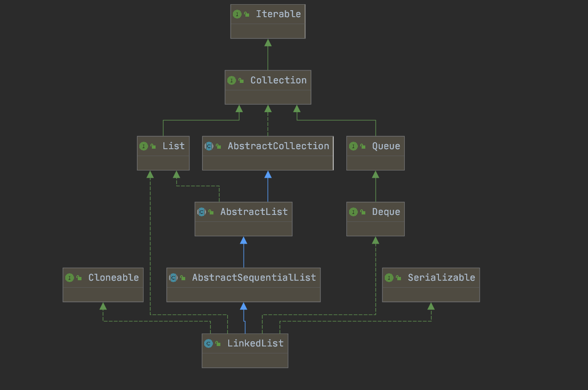Viewport: 588px width, 390px height.
Task: Click the key visibility icon beside LinkedList label
Action: click(x=217, y=343)
